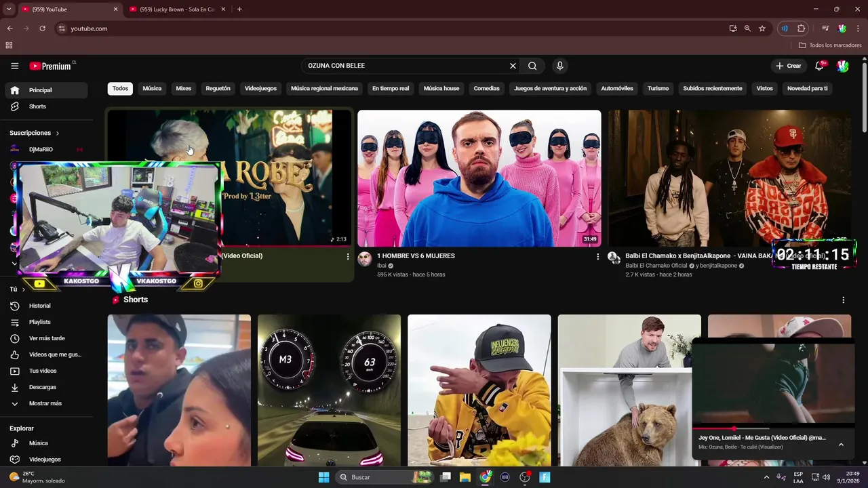This screenshot has width=868, height=488.
Task: Select the Novedad para ti chip
Action: point(807,88)
